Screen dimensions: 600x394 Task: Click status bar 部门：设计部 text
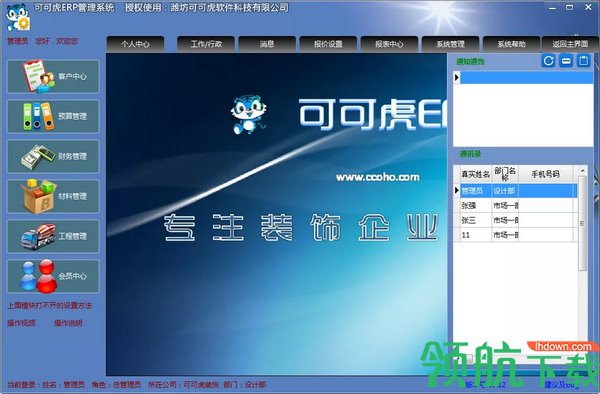(245, 384)
